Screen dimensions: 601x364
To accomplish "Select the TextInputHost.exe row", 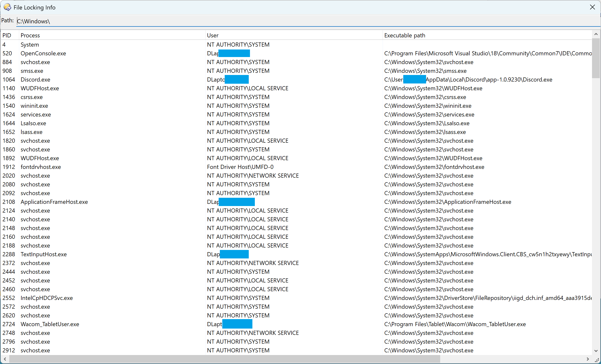I will [x=44, y=254].
